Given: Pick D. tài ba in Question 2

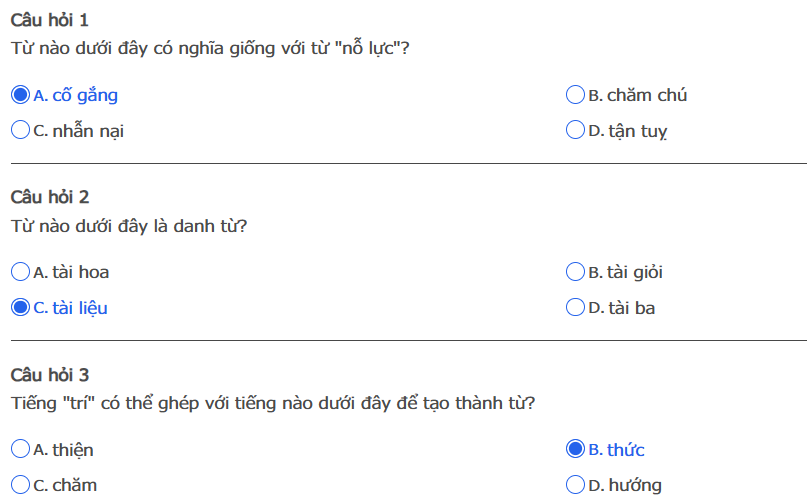Looking at the screenshot, I should coord(575,308).
